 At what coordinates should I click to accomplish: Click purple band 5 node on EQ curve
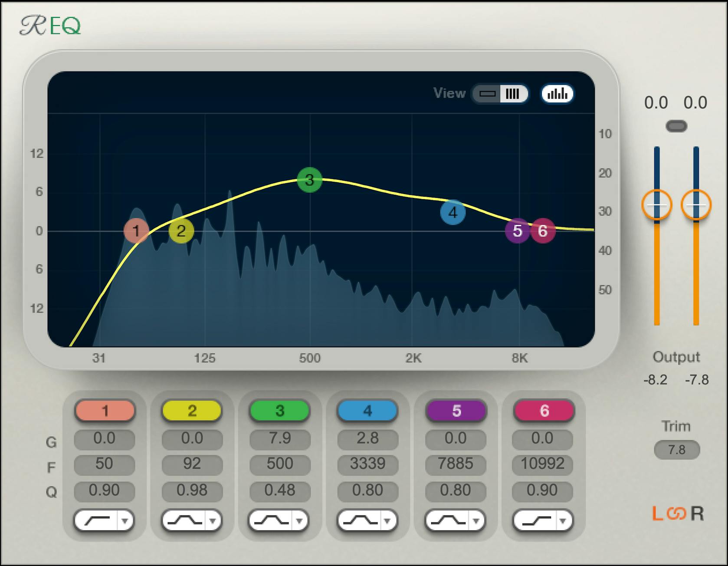517,231
